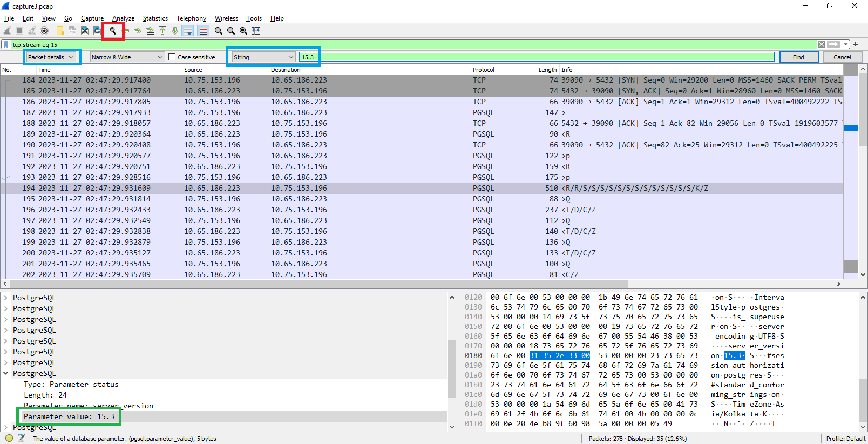The image size is (868, 444).
Task: Open the Narrow & Wide charset dropdown
Action: 127,57
